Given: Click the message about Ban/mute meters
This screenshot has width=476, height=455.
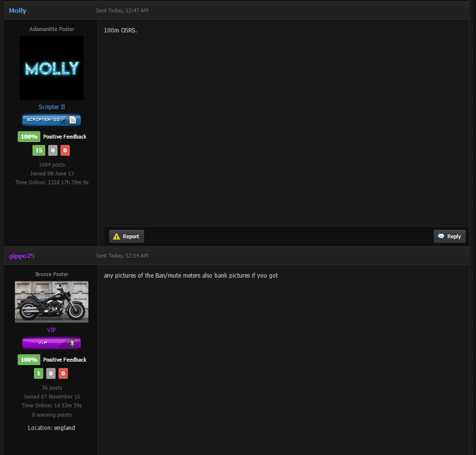Looking at the screenshot, I should coord(191,276).
